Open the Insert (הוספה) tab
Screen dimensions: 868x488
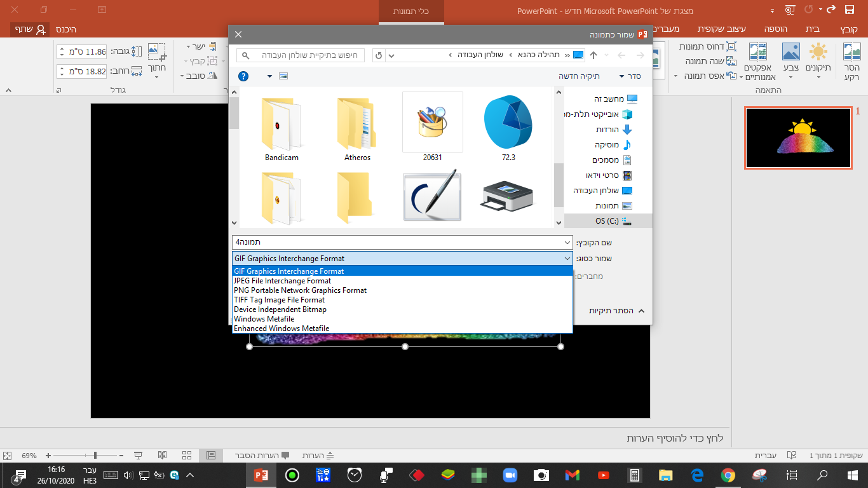[776, 29]
